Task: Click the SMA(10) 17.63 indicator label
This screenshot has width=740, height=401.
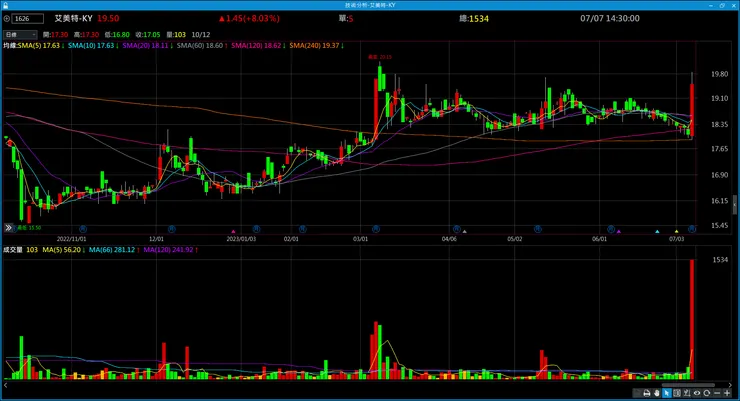Action: 93,46
